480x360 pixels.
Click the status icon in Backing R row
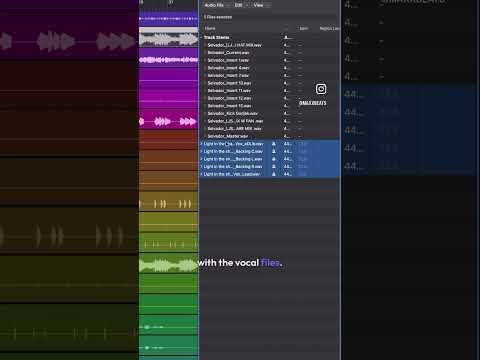coord(274,167)
